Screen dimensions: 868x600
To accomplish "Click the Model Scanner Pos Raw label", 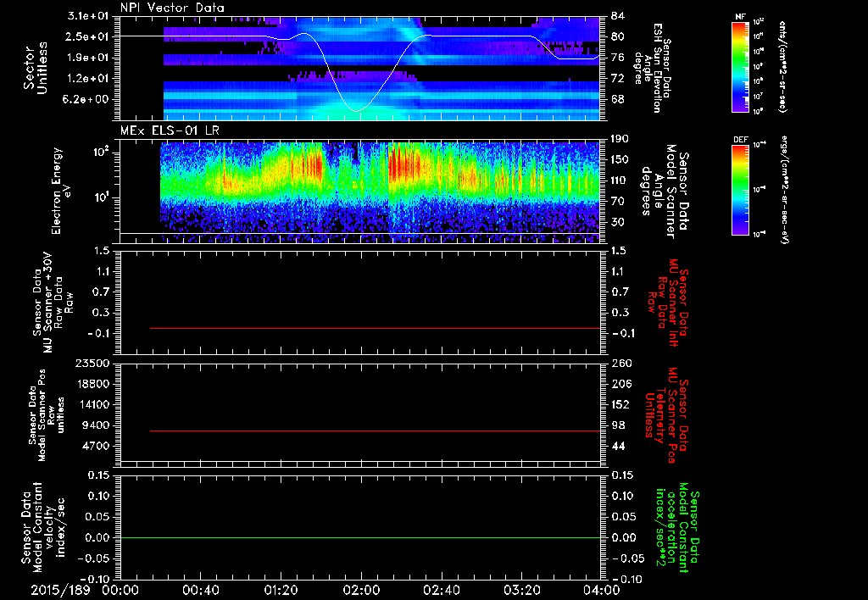I will [47, 415].
